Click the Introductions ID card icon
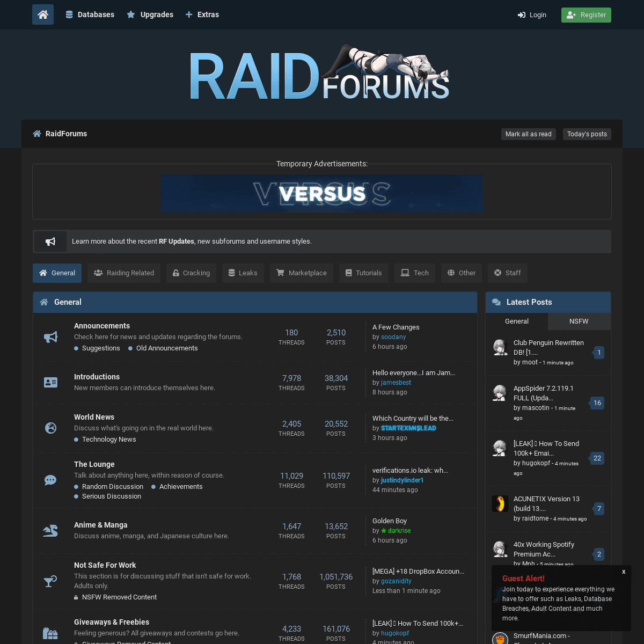The height and width of the screenshot is (644, 644). (x=50, y=383)
